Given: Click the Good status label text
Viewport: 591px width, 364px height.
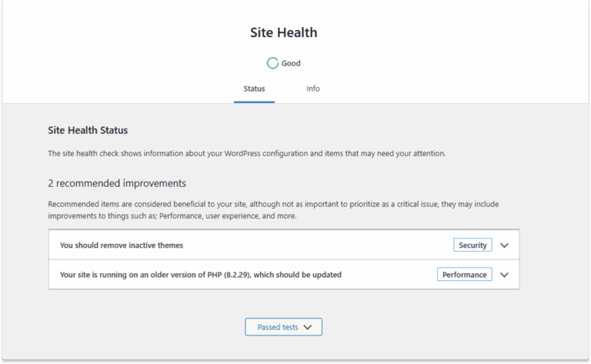Looking at the screenshot, I should coord(291,63).
